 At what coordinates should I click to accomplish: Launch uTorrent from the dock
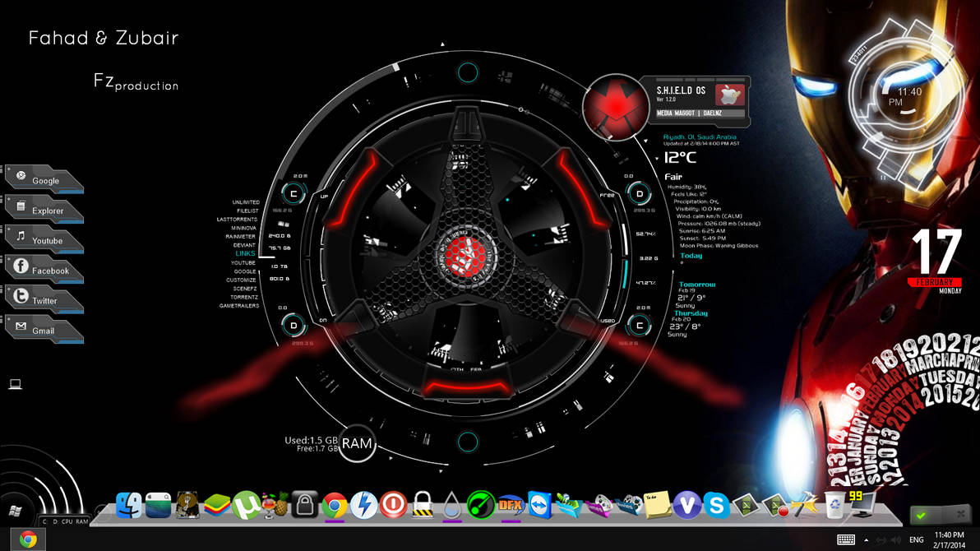(x=247, y=506)
